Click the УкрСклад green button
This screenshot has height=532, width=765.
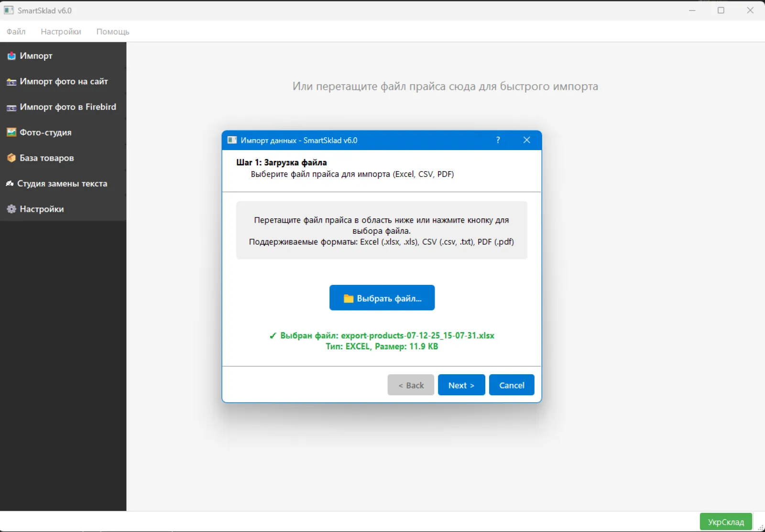[x=726, y=522]
